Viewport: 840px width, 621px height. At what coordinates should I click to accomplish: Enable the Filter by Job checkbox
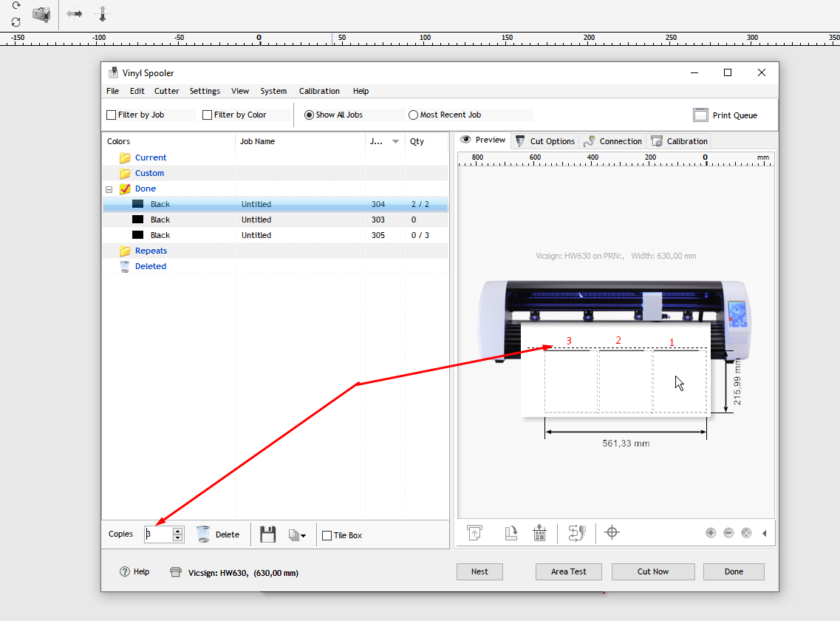[x=112, y=115]
